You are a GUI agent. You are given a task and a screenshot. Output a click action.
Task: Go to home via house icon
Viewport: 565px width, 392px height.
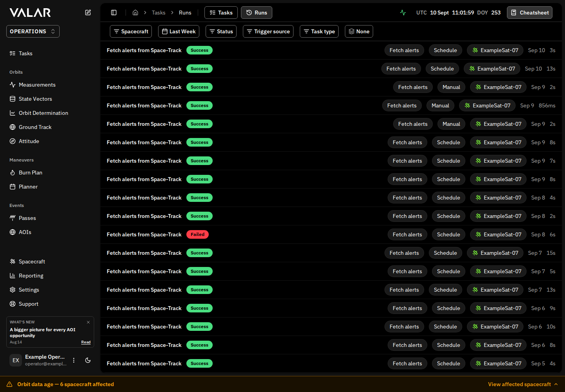pos(135,13)
